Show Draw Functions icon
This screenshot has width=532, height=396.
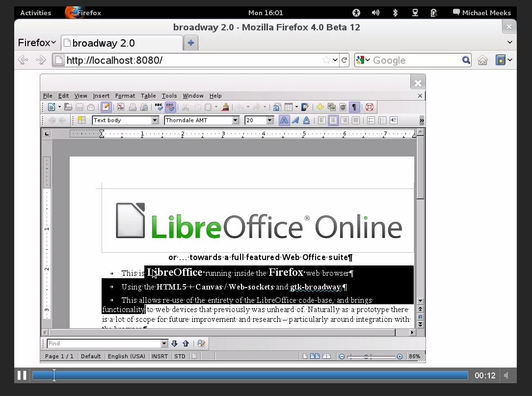(305, 107)
